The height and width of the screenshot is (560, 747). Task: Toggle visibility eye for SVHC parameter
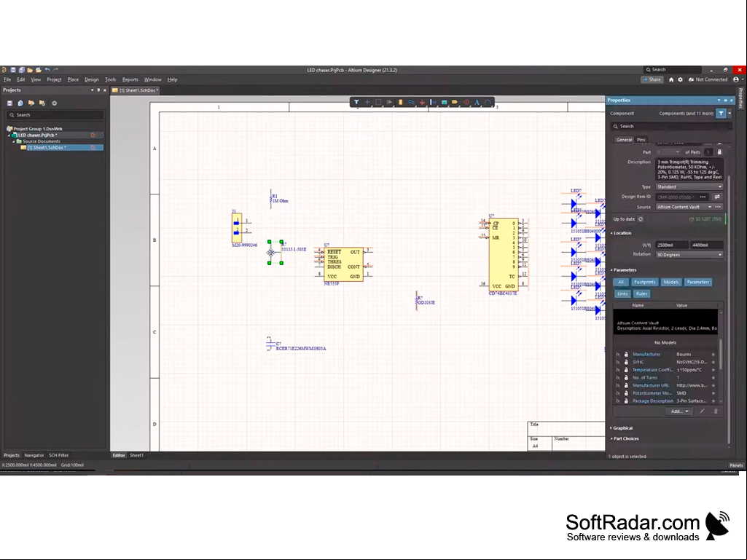point(618,362)
